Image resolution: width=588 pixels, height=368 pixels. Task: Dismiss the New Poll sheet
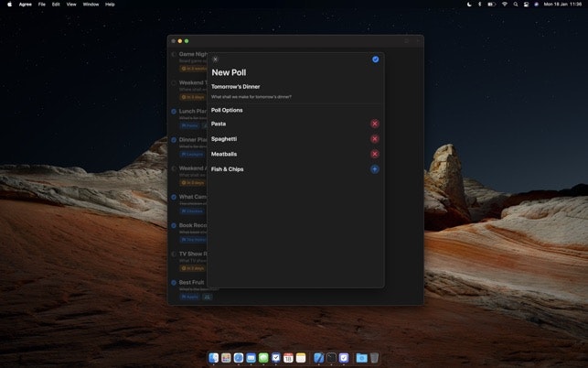point(215,60)
